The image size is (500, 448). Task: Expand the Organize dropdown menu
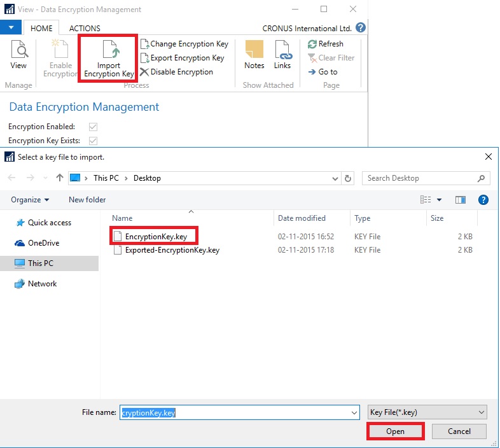(30, 200)
